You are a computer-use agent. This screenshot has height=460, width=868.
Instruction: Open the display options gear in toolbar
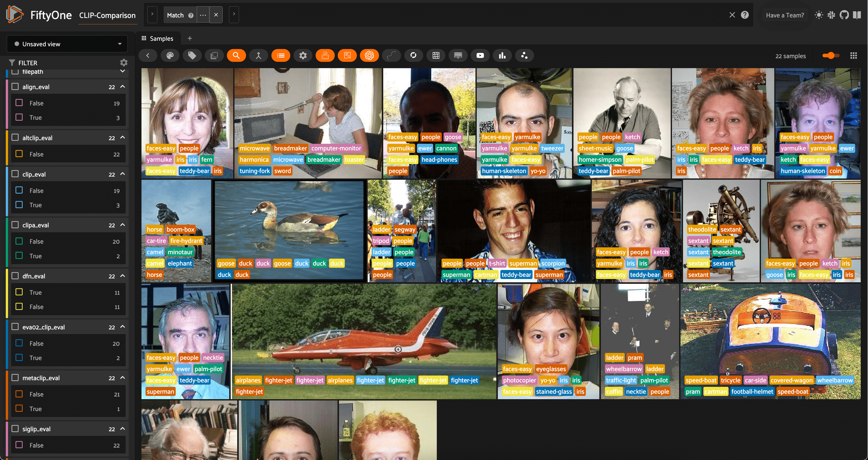[303, 56]
